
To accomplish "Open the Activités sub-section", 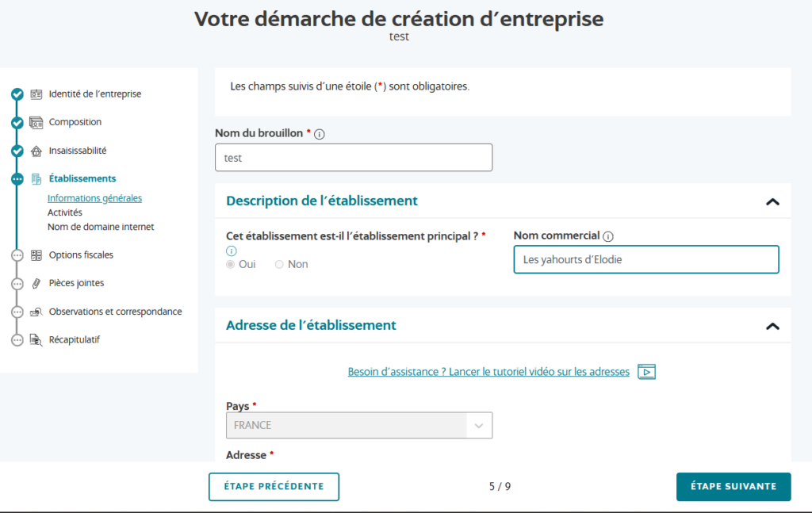I will point(65,212).
